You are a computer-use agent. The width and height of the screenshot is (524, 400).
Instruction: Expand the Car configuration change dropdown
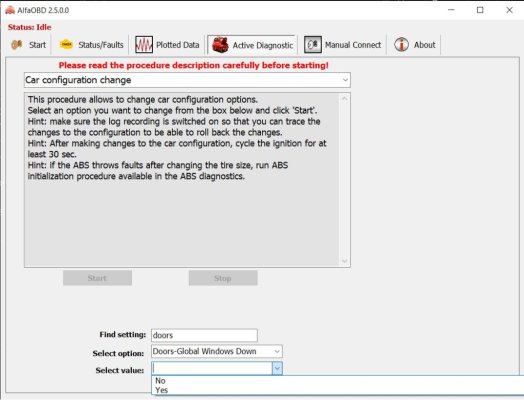[345, 80]
